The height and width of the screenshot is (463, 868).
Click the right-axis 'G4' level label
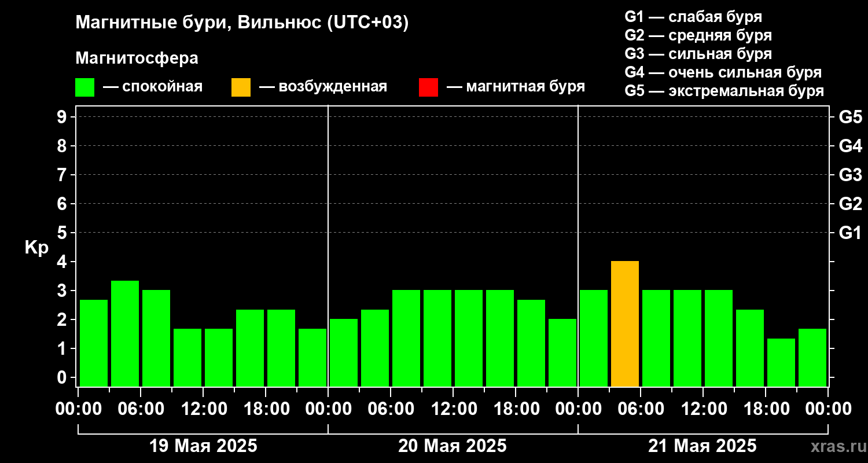tap(850, 146)
